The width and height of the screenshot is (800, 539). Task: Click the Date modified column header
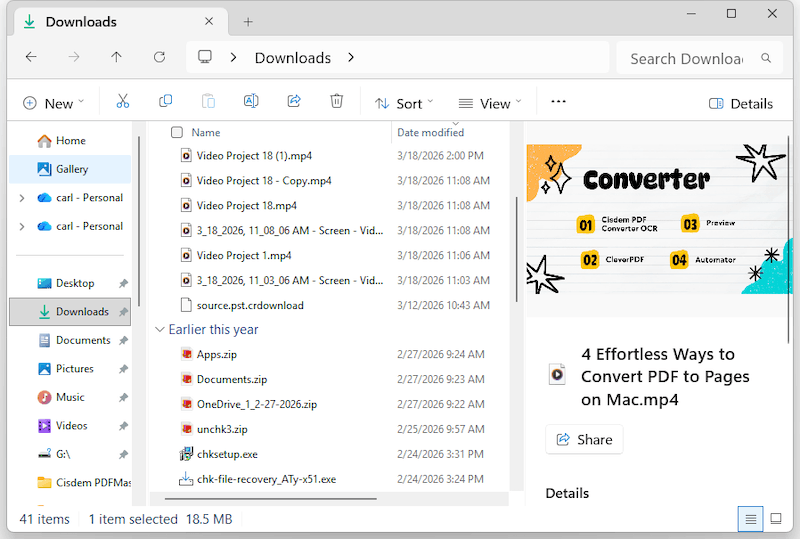(431, 133)
